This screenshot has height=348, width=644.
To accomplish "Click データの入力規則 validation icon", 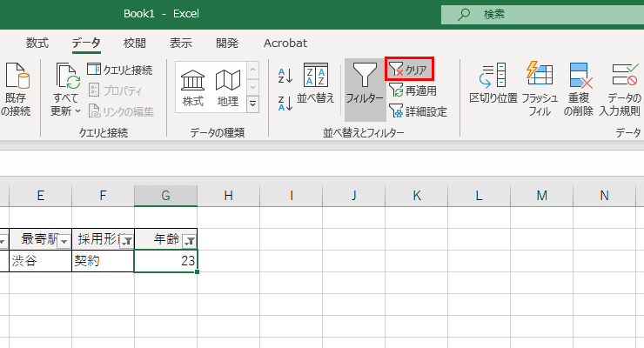I will click(624, 75).
